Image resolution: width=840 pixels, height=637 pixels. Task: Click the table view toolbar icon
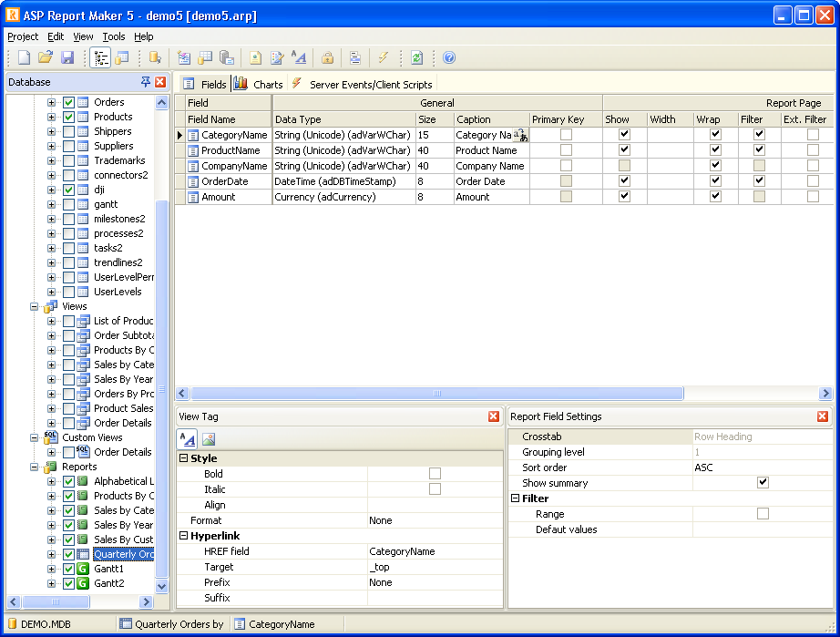(x=122, y=57)
